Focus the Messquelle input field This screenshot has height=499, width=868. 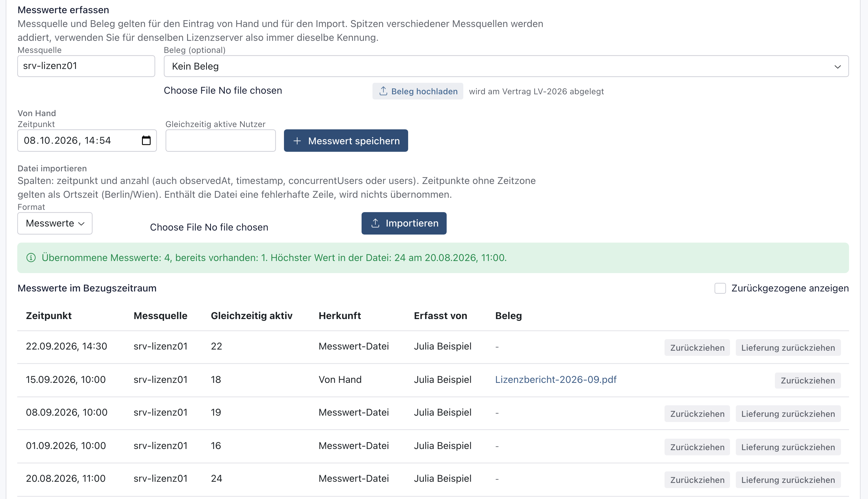pyautogui.click(x=86, y=66)
